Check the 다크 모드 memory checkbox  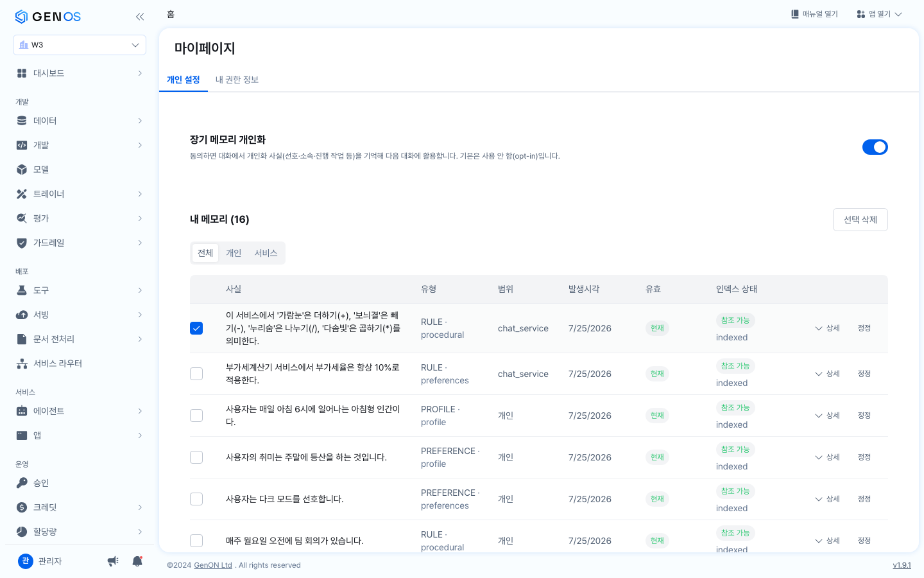[196, 499]
